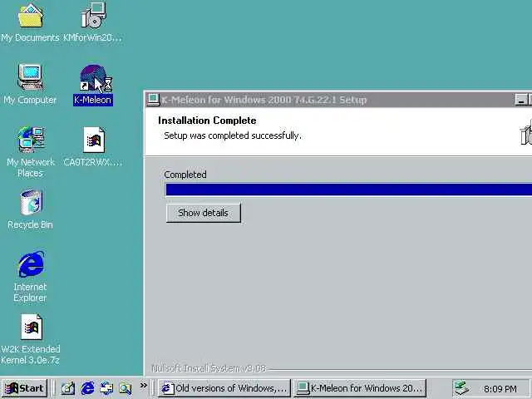Launch Internet Explorer from quick launch
The image size is (532, 399).
[87, 388]
